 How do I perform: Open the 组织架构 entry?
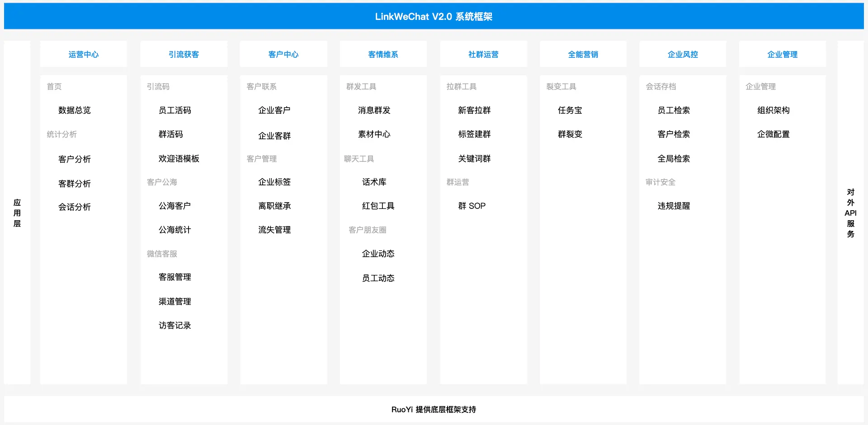tap(774, 110)
